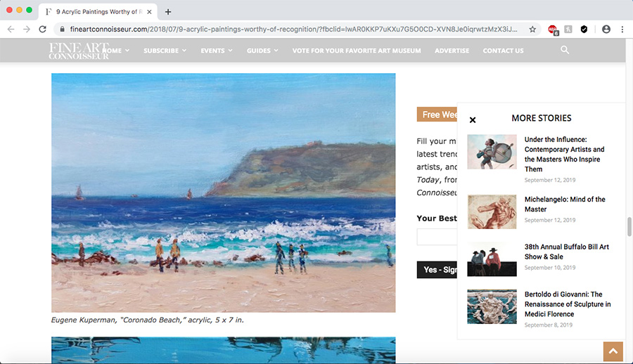633x364 pixels.
Task: Open Bertoldo di Giovanni story link
Action: [568, 304]
